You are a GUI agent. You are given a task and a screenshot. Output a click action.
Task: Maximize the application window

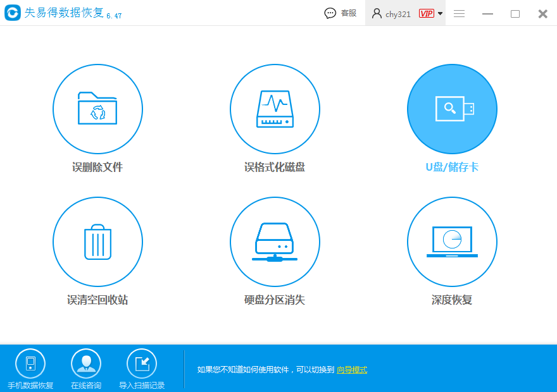point(515,13)
